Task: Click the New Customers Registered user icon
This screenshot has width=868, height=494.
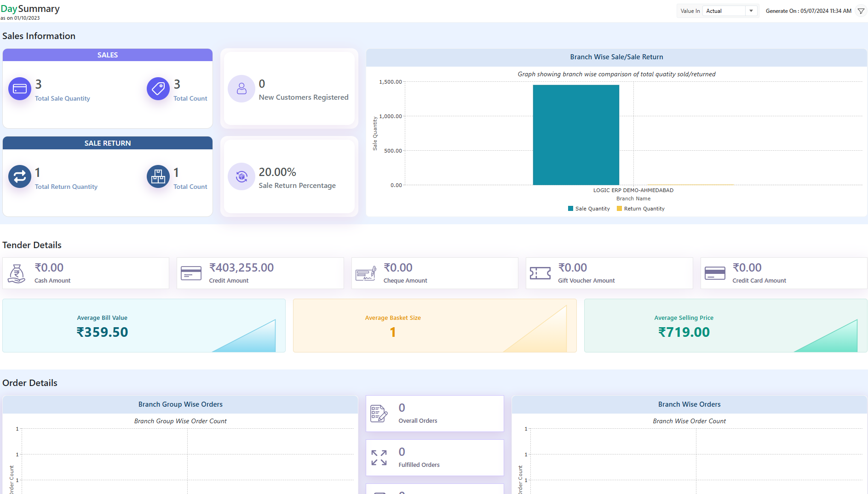Action: 241,89
